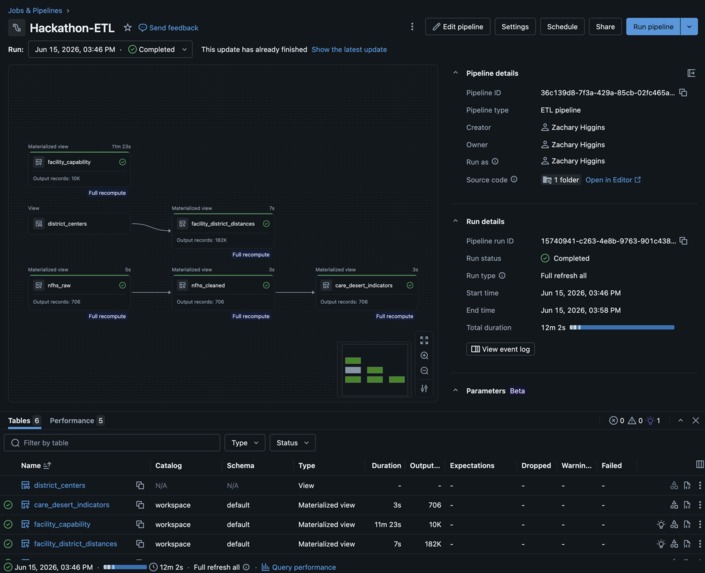Click the graph minimap thumbnail
The width and height of the screenshot is (705, 573).
[x=375, y=370]
